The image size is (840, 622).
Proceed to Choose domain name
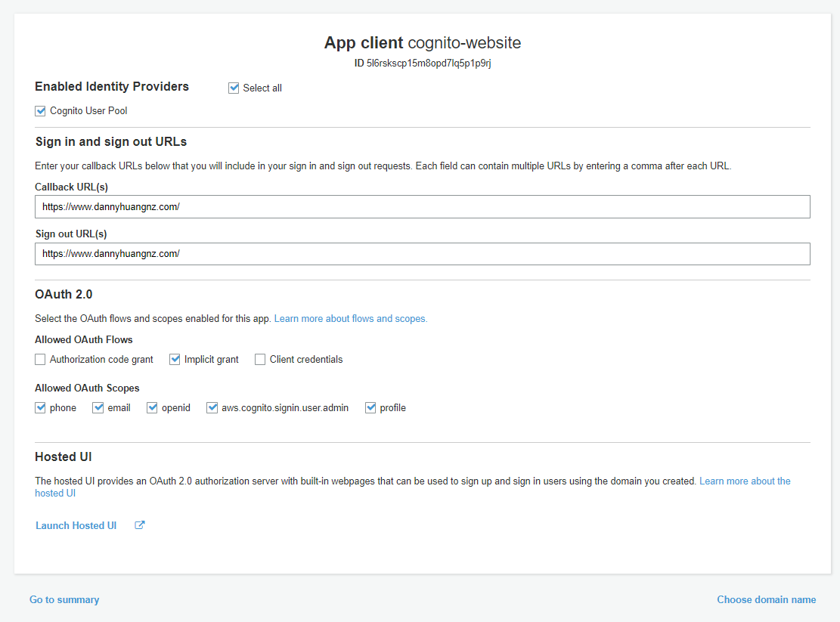tap(766, 600)
